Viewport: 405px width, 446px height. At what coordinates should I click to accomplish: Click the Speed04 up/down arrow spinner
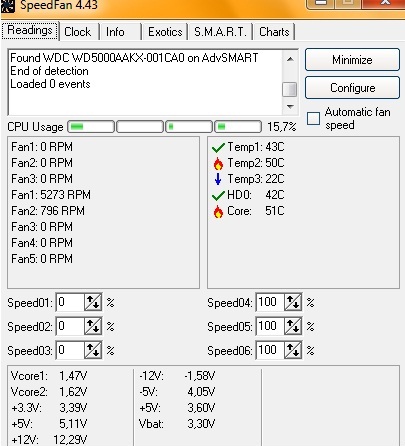tap(293, 303)
